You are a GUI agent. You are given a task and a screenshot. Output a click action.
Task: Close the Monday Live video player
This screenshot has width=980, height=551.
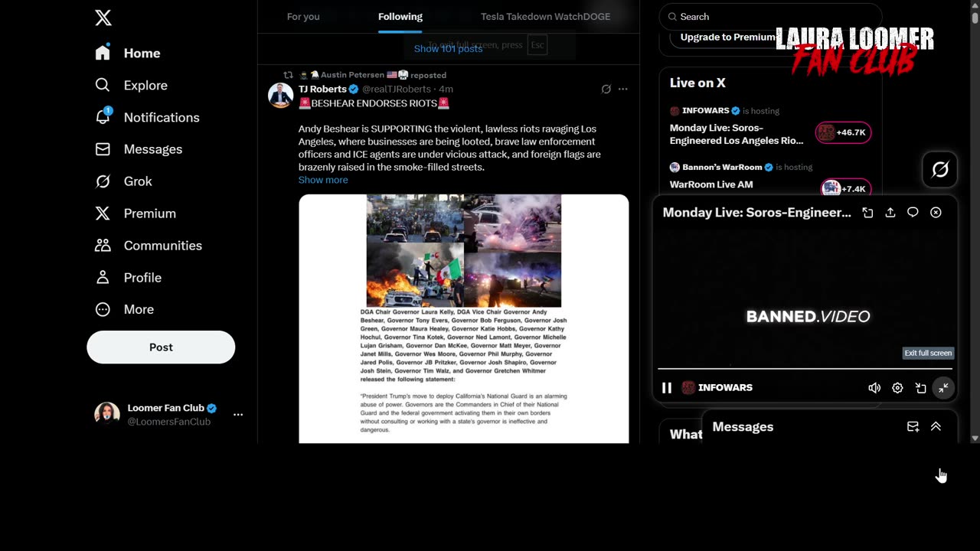tap(936, 213)
